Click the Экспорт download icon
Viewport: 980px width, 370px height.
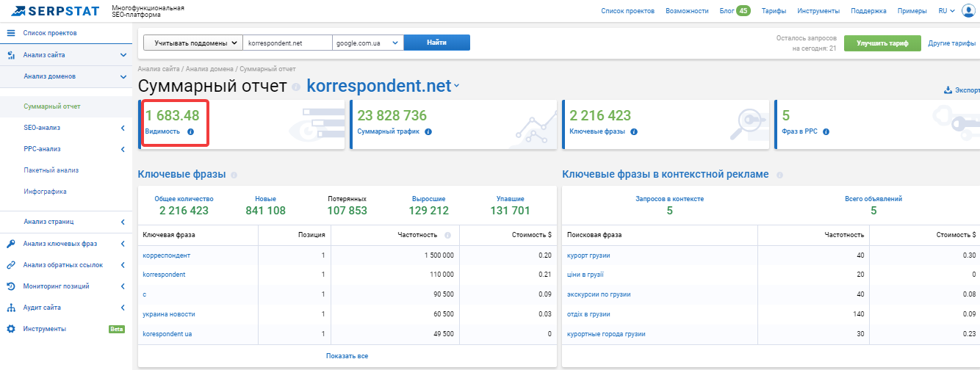click(x=948, y=90)
